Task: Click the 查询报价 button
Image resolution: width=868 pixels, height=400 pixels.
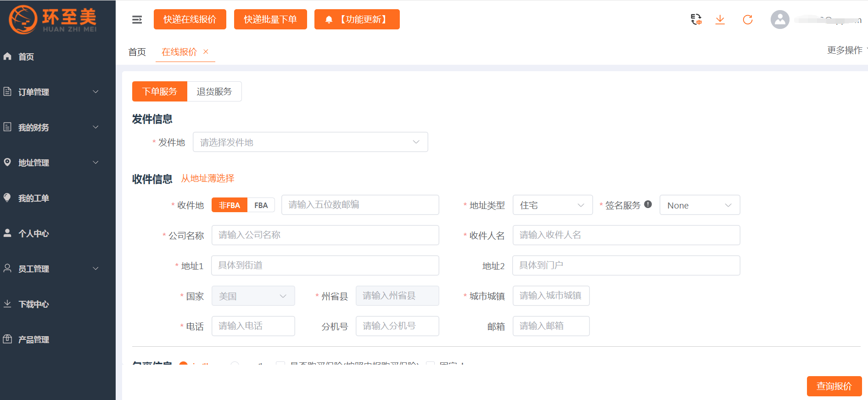Action: [x=834, y=386]
